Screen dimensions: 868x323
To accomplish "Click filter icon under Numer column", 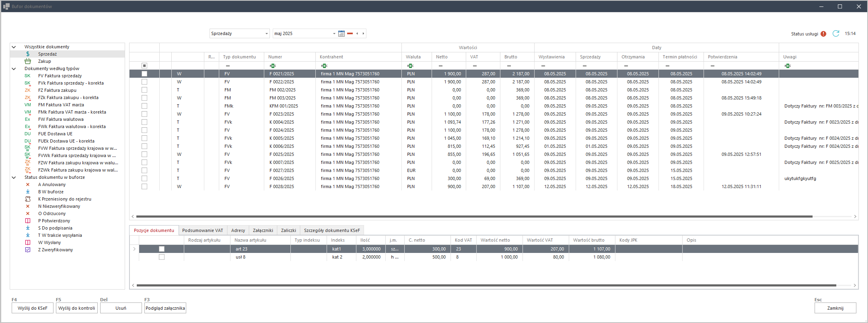I will pyautogui.click(x=273, y=66).
